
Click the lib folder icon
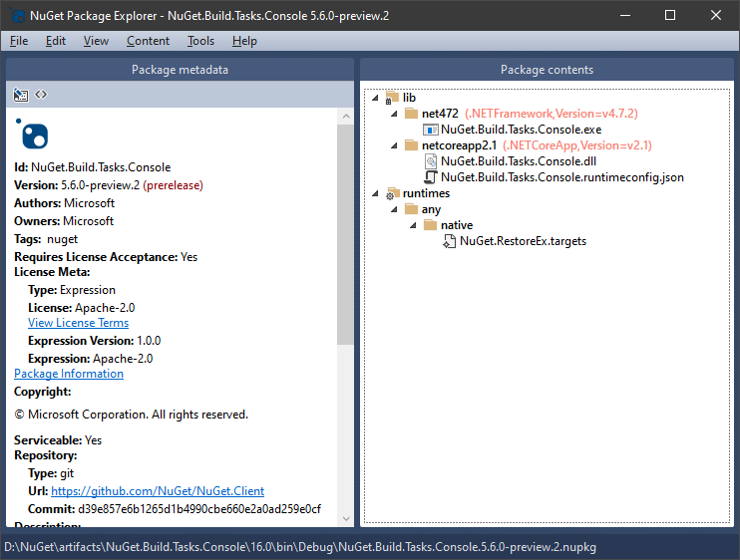(x=392, y=98)
